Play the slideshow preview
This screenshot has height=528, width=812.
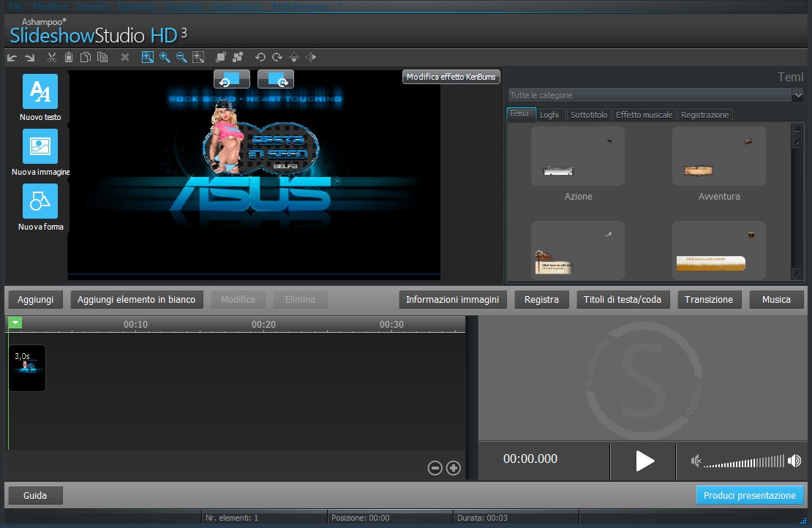[644, 461]
